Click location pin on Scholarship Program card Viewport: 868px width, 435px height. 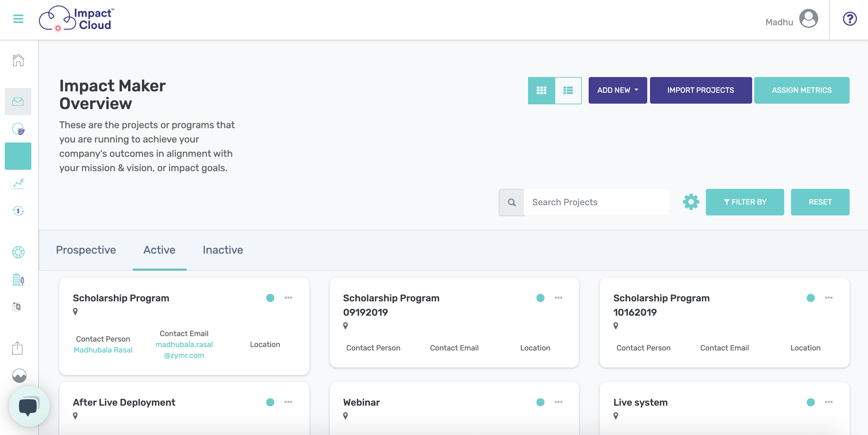point(75,311)
